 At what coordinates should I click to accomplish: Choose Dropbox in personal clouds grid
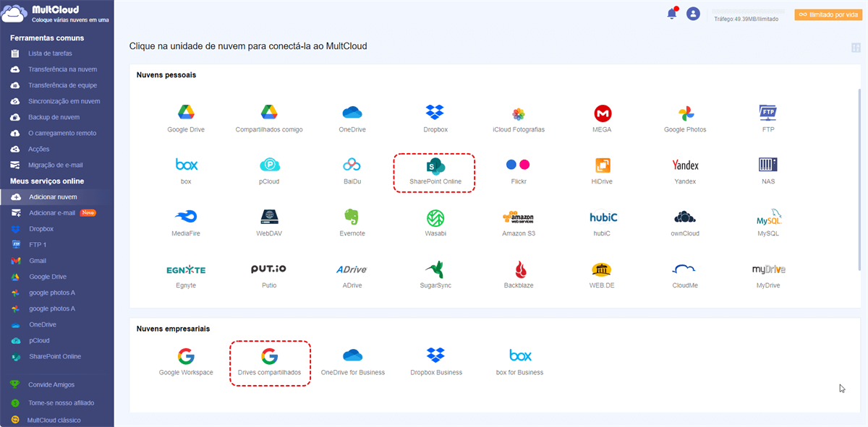pos(435,118)
